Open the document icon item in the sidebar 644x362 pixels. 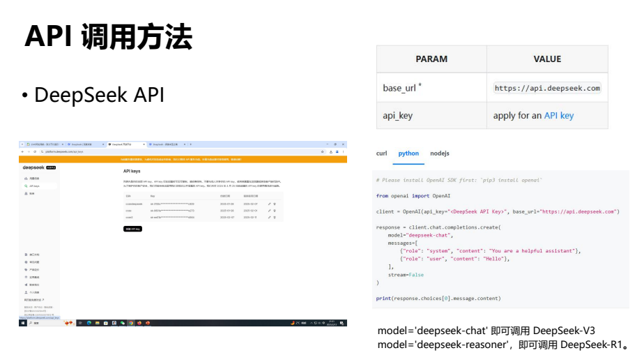32,255
